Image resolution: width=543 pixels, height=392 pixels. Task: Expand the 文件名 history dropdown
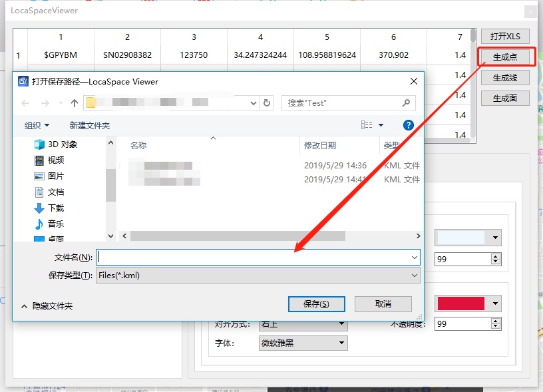point(414,258)
